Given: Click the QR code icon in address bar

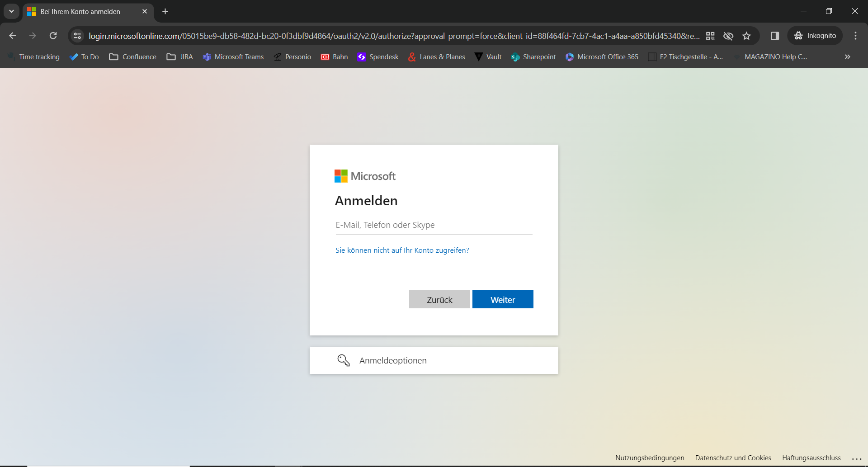Looking at the screenshot, I should 710,36.
